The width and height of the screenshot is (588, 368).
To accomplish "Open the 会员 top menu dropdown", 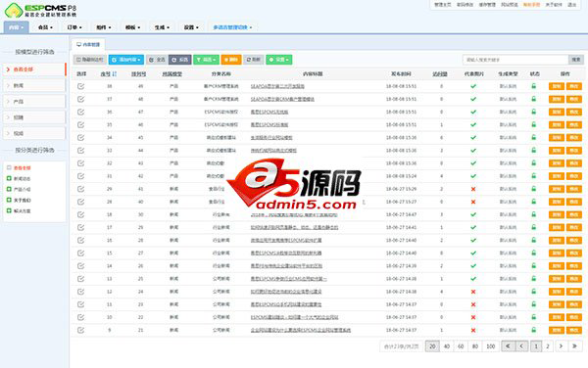I will click(x=45, y=27).
